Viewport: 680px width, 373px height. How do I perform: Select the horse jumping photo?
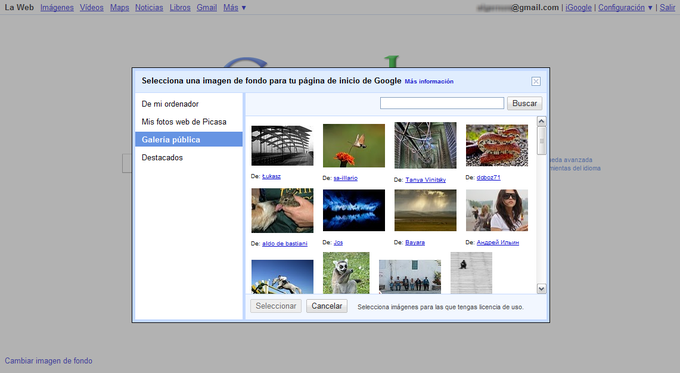(x=282, y=277)
